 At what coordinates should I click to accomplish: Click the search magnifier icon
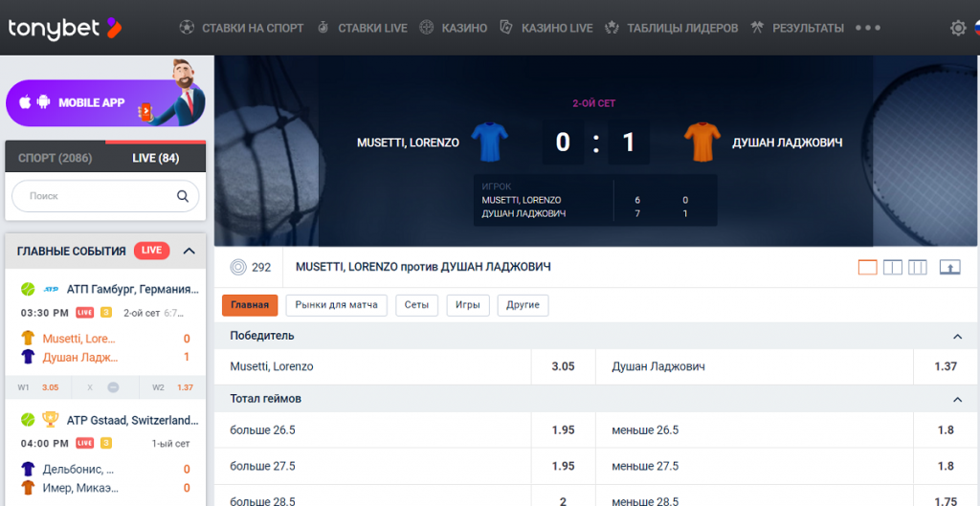click(x=183, y=196)
